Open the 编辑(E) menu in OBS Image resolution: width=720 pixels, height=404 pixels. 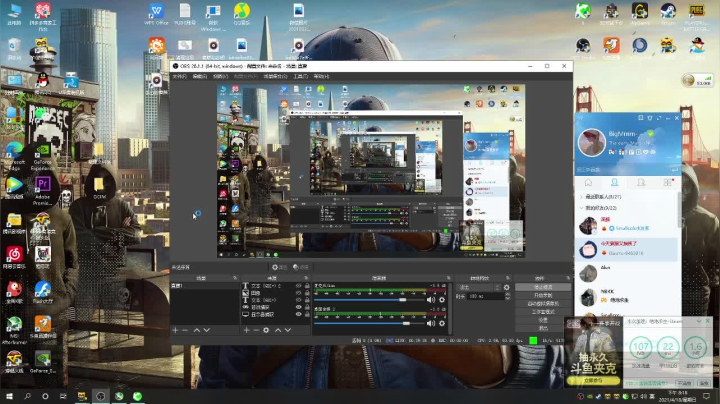coord(200,76)
